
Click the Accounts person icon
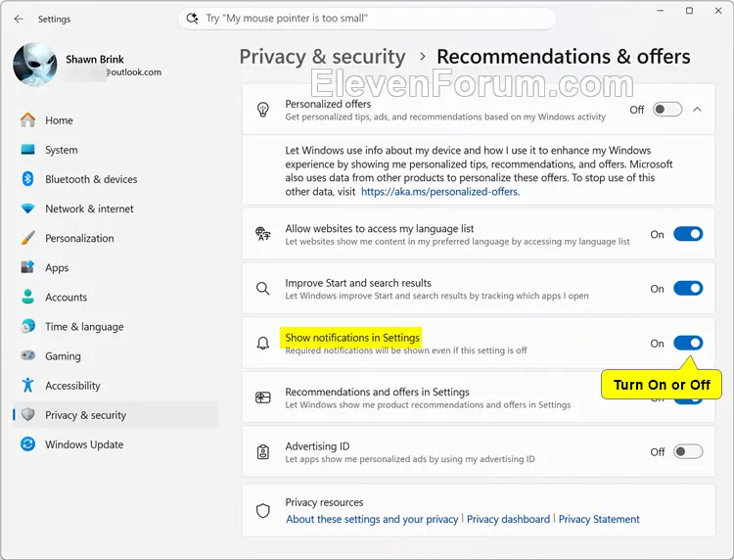pos(28,297)
